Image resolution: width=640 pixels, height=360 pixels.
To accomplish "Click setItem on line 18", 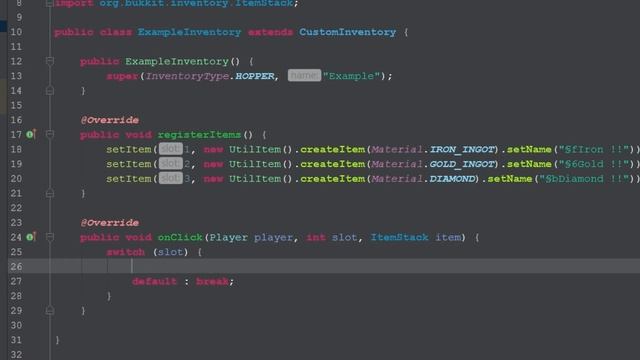I will coord(129,149).
